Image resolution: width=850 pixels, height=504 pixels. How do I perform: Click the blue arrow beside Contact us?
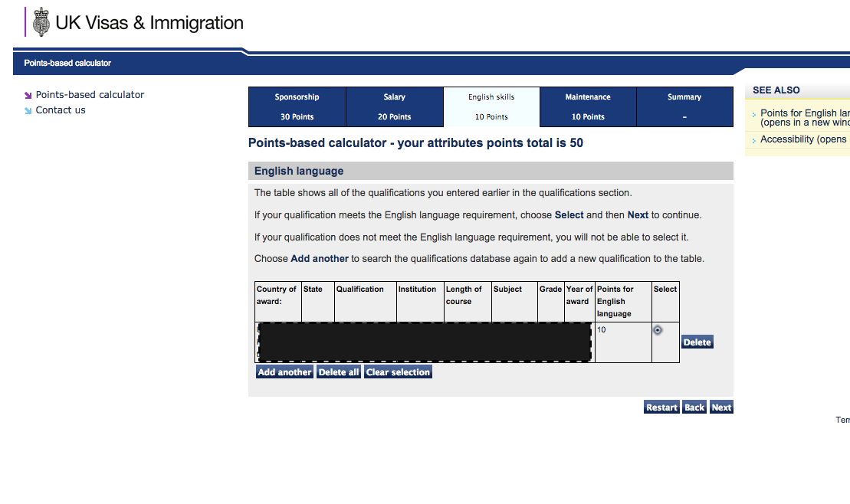(28, 111)
